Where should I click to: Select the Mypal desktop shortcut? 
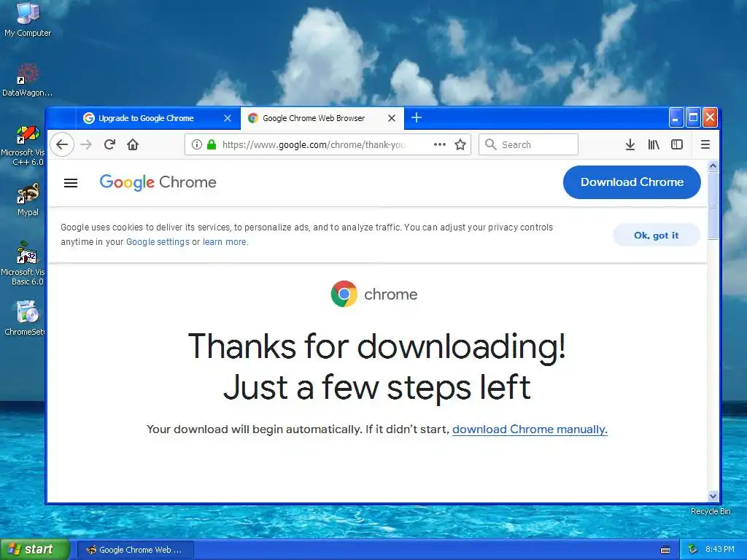coord(28,199)
